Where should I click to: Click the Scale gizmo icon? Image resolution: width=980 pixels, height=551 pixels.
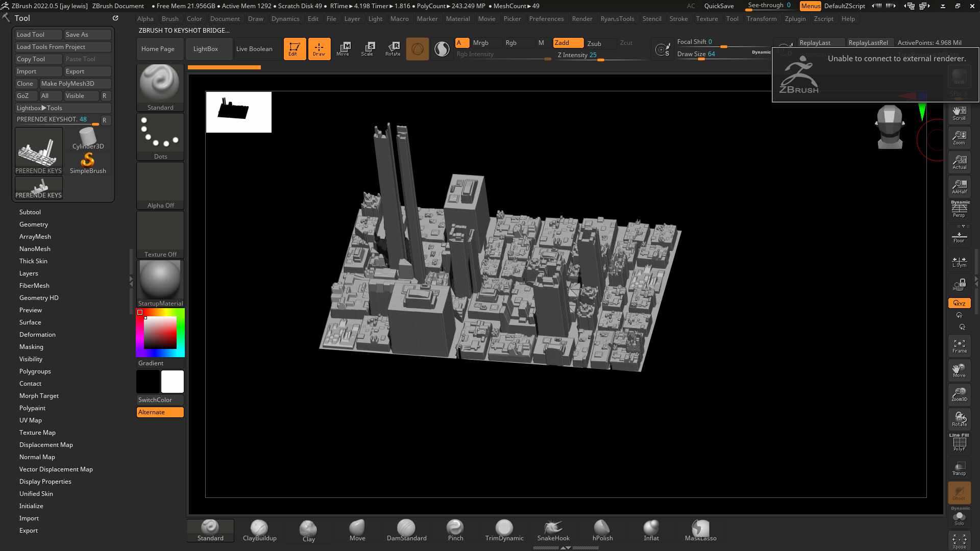click(367, 48)
